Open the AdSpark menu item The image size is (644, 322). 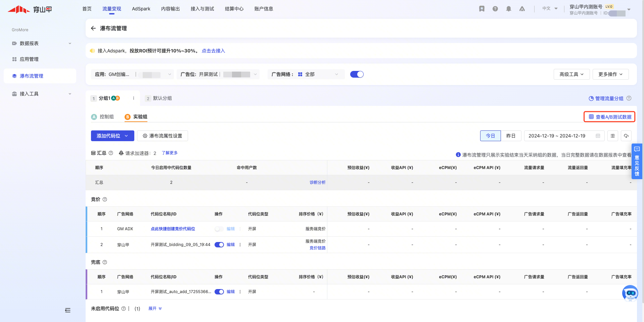(x=141, y=9)
